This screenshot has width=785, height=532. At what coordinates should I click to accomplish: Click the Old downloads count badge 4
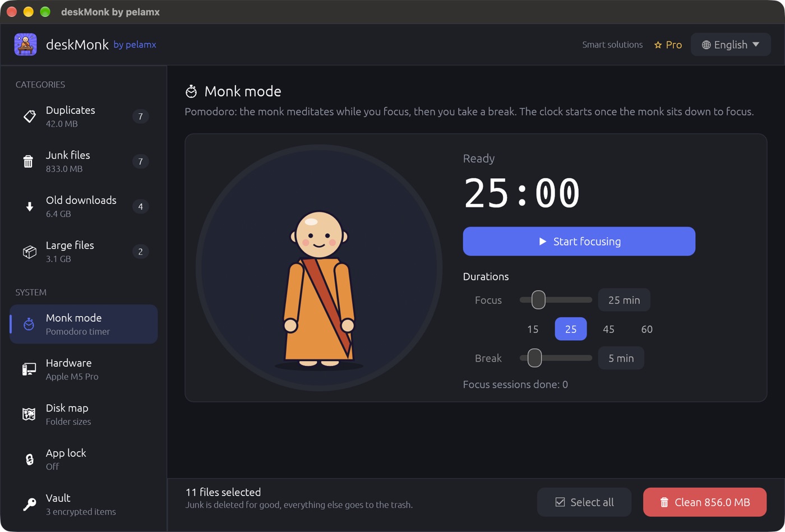point(140,207)
